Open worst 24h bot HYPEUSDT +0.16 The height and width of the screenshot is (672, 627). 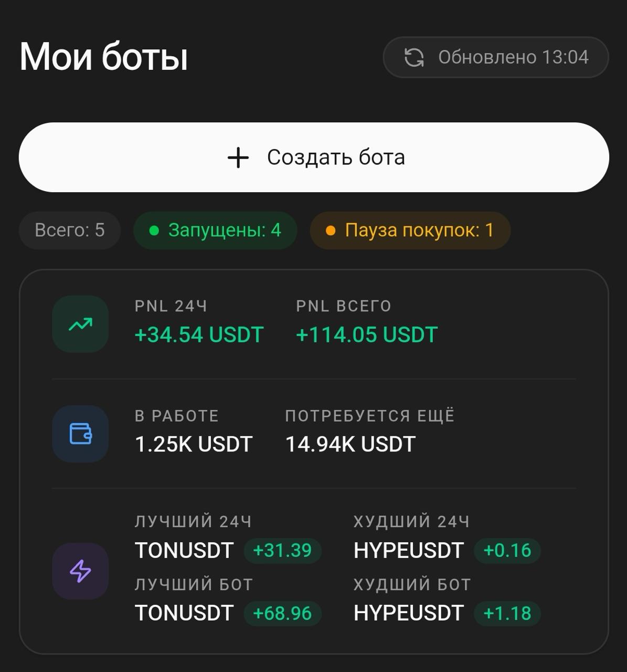coord(447,551)
